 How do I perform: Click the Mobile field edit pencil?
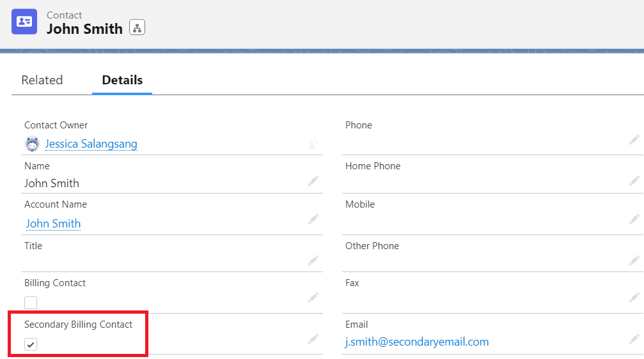[x=634, y=220]
